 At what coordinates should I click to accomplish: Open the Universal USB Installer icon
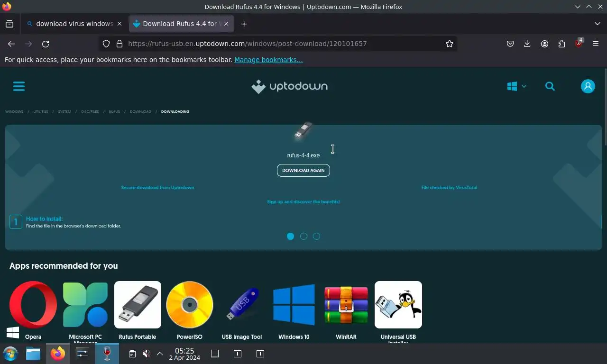[398, 305]
